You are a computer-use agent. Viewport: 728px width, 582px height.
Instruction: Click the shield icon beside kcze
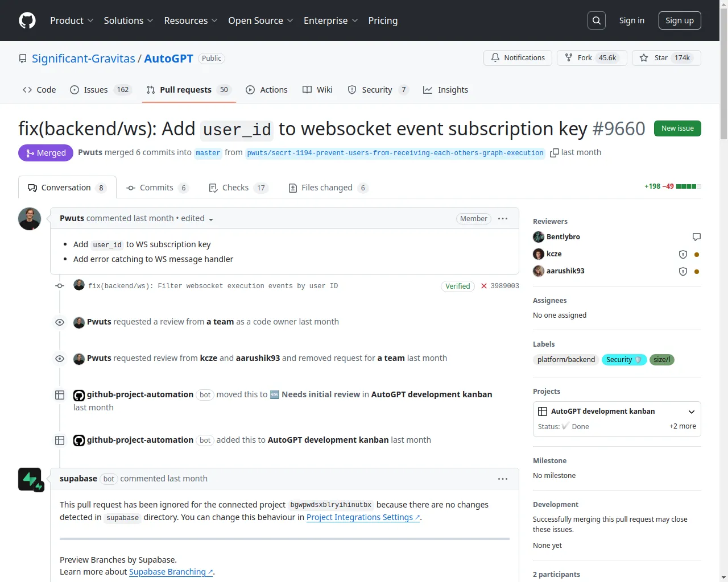coord(683,255)
